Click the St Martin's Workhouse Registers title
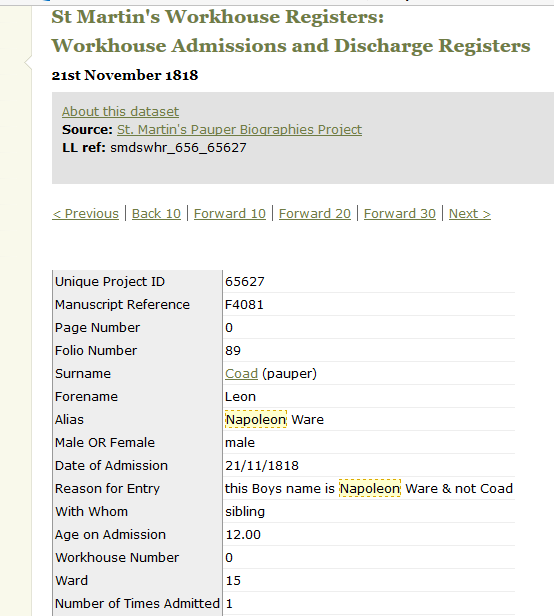 (217, 17)
